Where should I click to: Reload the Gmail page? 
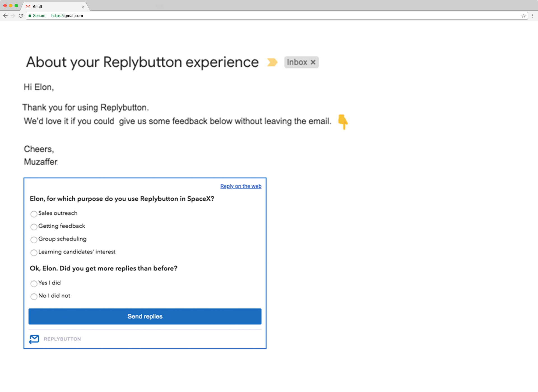pyautogui.click(x=21, y=16)
